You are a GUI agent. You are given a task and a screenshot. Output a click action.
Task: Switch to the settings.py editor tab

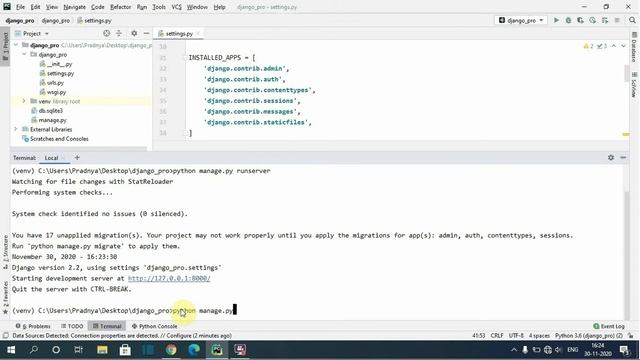178,33
